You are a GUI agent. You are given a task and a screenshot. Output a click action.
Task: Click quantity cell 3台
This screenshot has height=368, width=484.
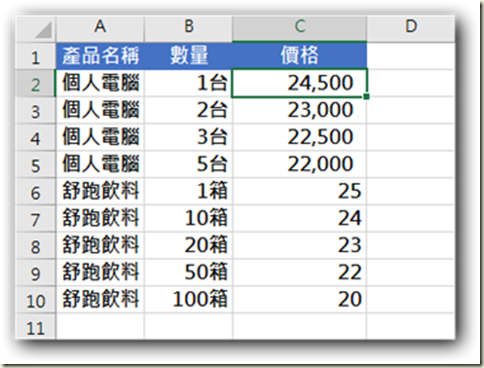tap(188, 138)
